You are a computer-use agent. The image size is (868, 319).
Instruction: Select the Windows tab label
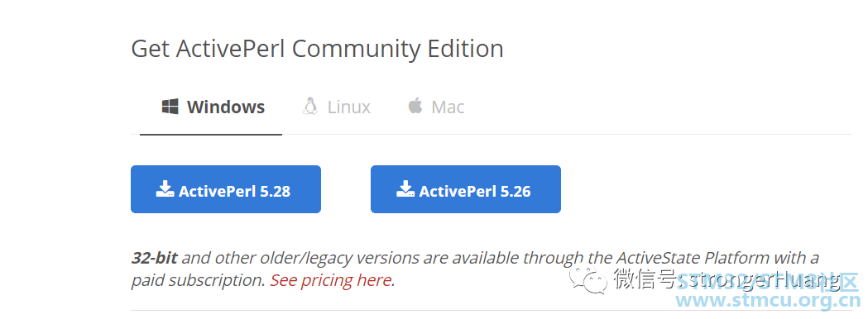tap(226, 107)
